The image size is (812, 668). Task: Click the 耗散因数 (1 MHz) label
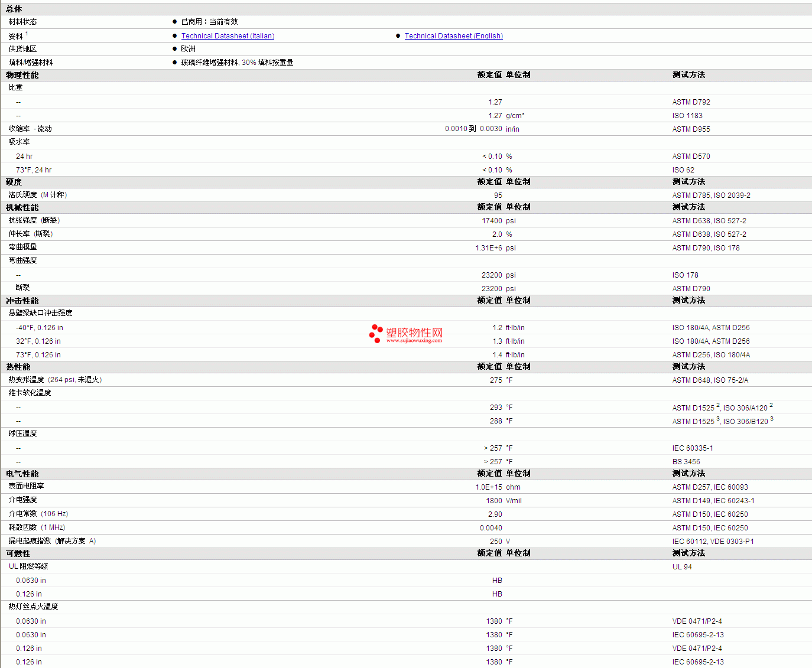pyautogui.click(x=37, y=527)
